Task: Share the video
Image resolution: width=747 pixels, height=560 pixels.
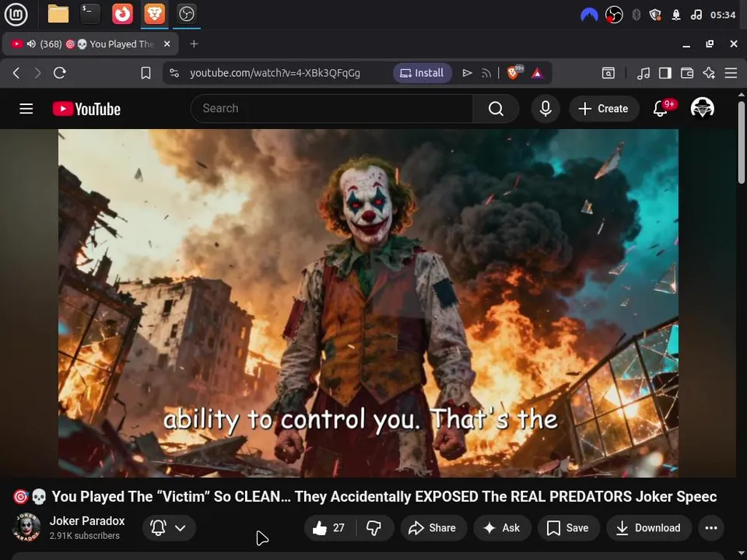Action: click(433, 528)
